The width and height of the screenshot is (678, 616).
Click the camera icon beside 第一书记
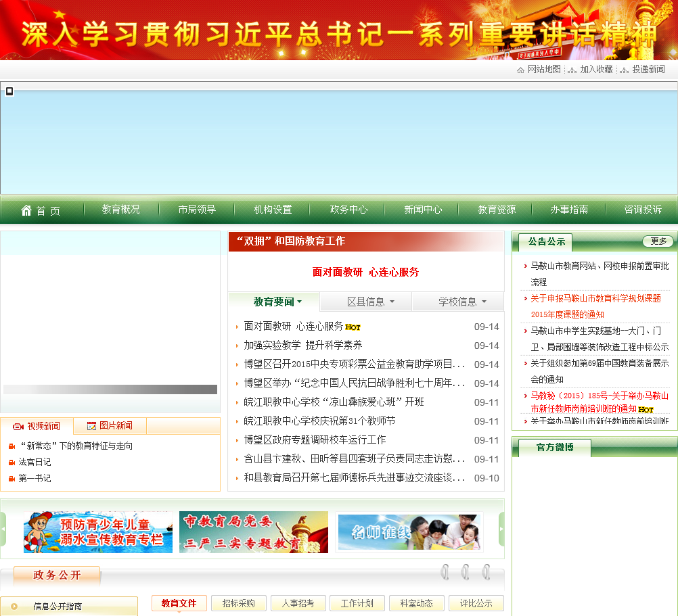[12, 479]
